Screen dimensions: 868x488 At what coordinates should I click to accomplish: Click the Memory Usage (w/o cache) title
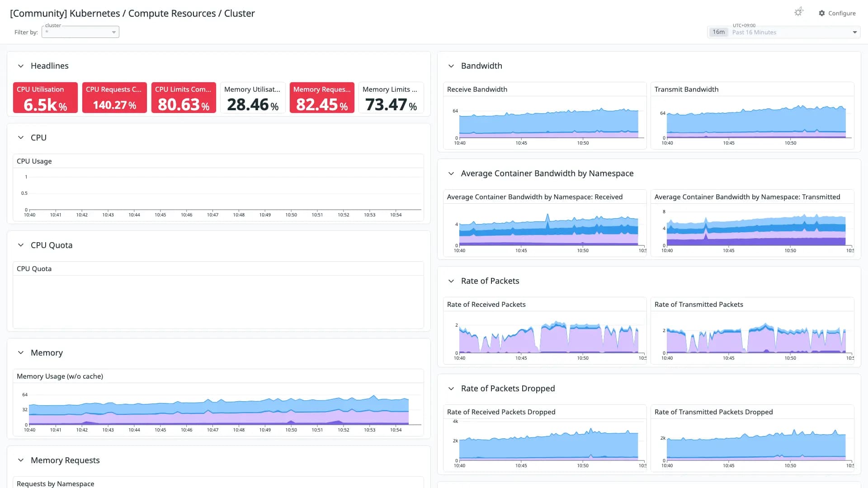[60, 376]
